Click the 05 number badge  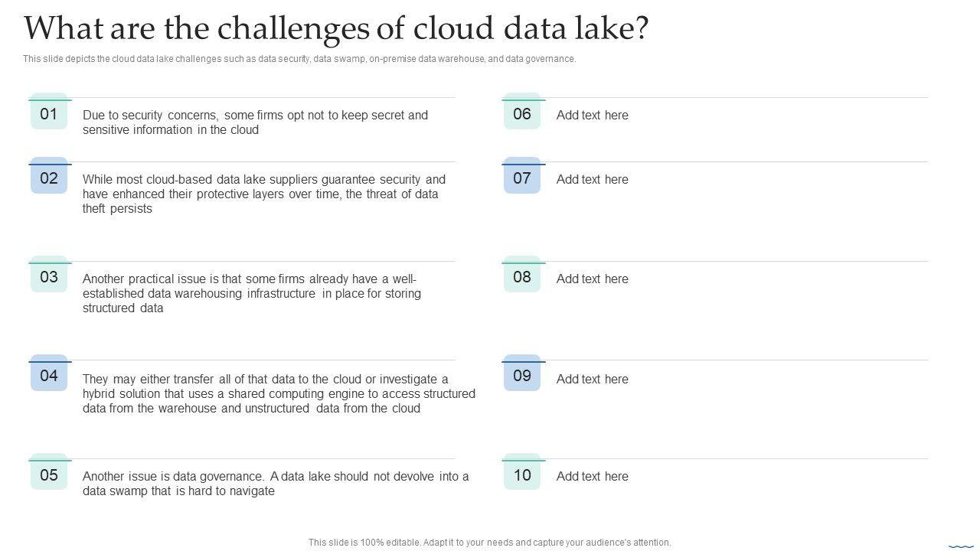point(49,474)
